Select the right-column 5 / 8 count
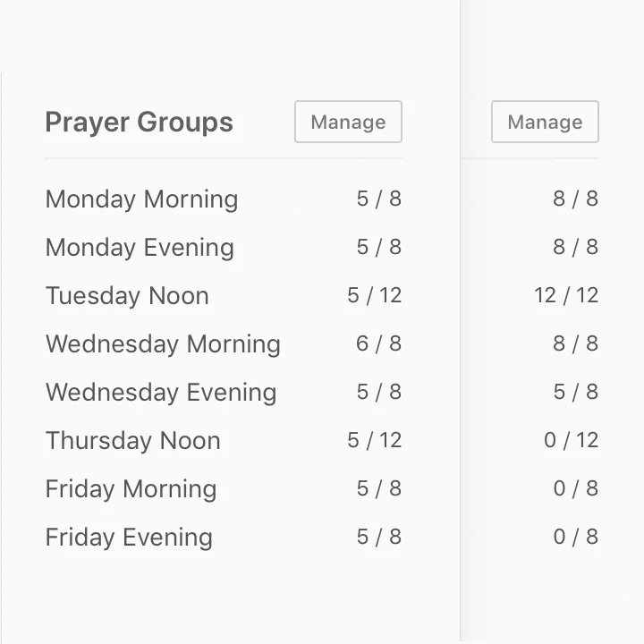This screenshot has width=644, height=644. [575, 392]
